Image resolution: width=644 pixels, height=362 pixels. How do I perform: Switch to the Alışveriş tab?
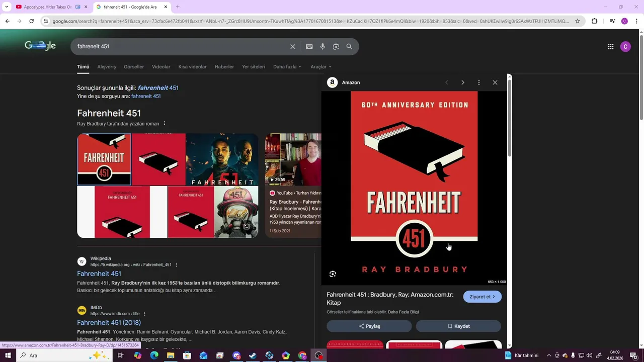pos(107,67)
